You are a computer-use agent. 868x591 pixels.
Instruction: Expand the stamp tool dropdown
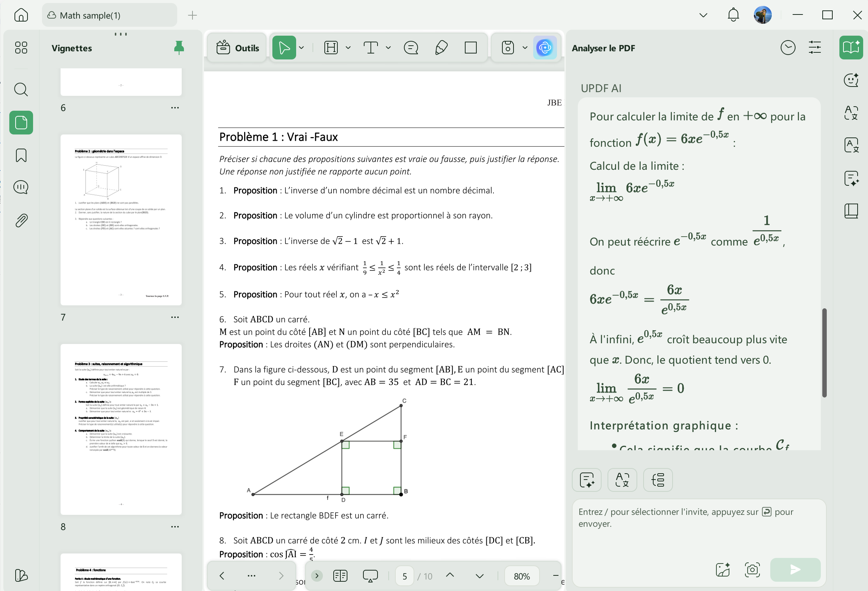525,48
